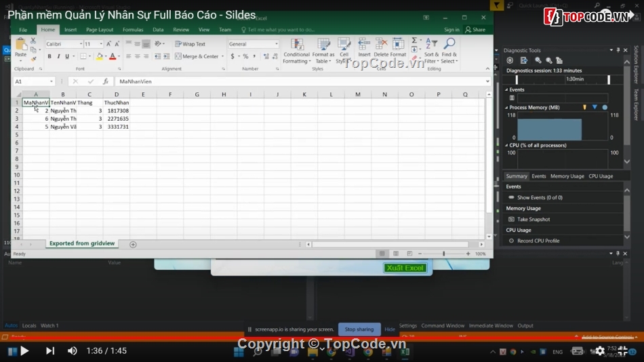Viewport: 644px width, 362px height.
Task: Toggle Wrap Text in Alignment group
Action: tap(190, 44)
